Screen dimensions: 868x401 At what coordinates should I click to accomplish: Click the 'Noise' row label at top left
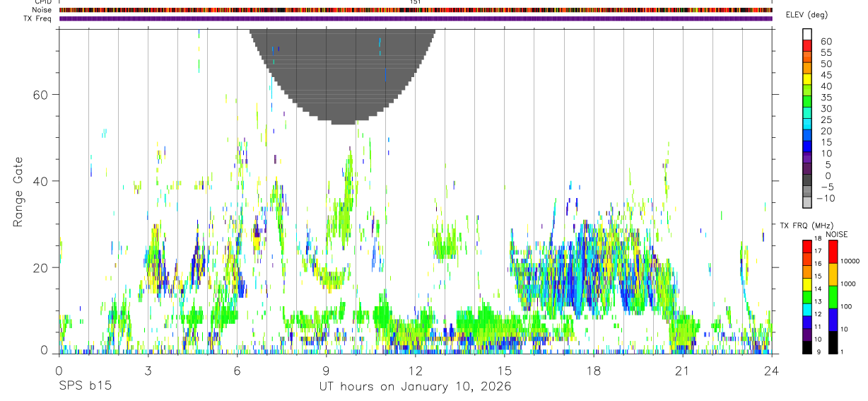42,10
